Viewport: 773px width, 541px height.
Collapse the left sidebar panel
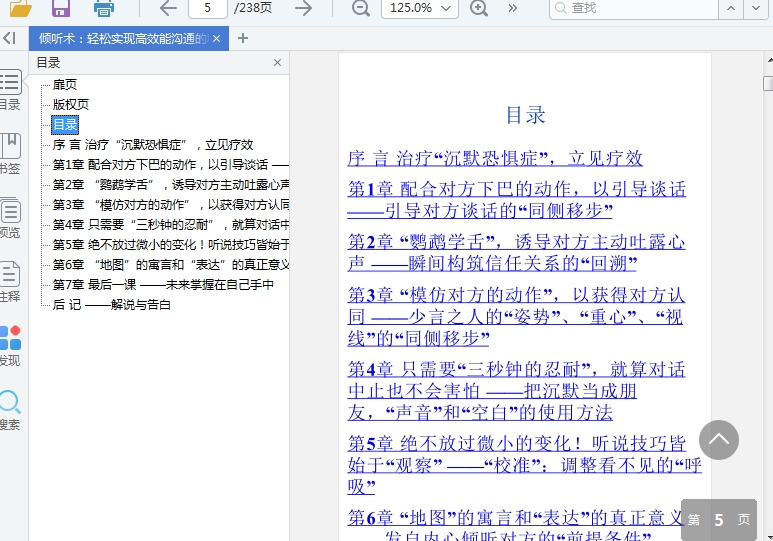click(9, 38)
